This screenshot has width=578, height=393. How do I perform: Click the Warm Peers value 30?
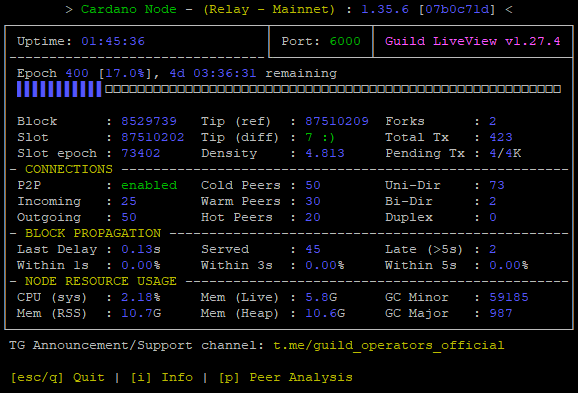[313, 201]
